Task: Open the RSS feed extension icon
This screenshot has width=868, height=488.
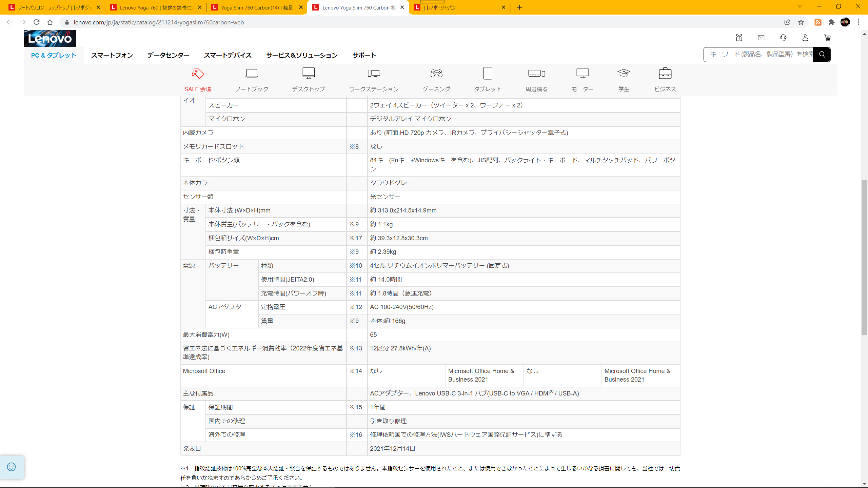Action: click(818, 22)
